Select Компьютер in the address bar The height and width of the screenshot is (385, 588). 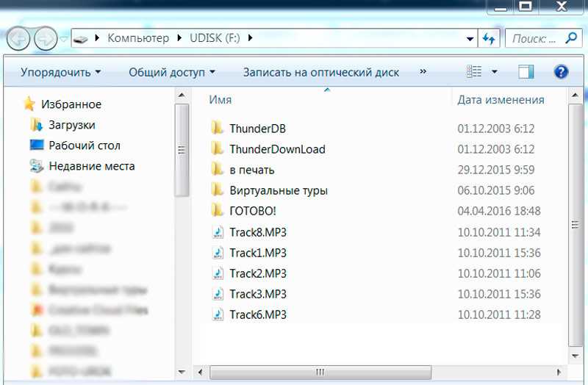coord(138,38)
